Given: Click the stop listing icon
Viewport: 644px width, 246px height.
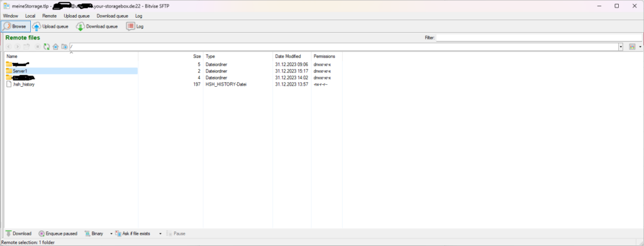Looking at the screenshot, I should [x=37, y=47].
